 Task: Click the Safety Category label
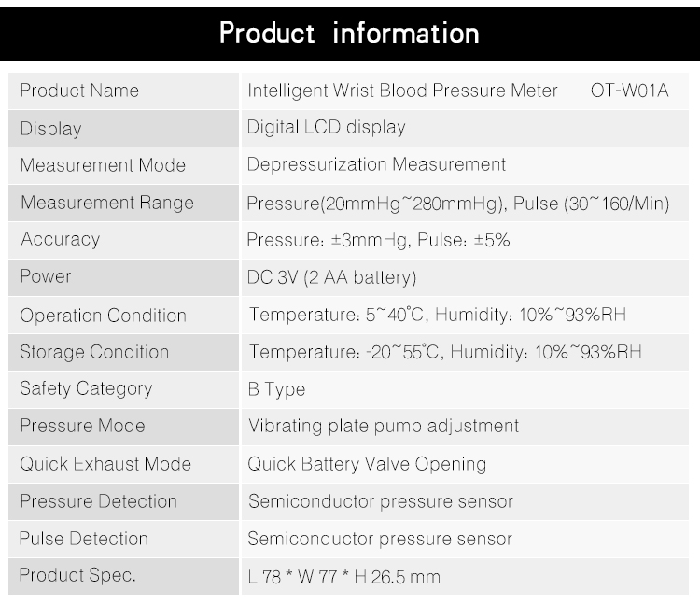click(86, 389)
